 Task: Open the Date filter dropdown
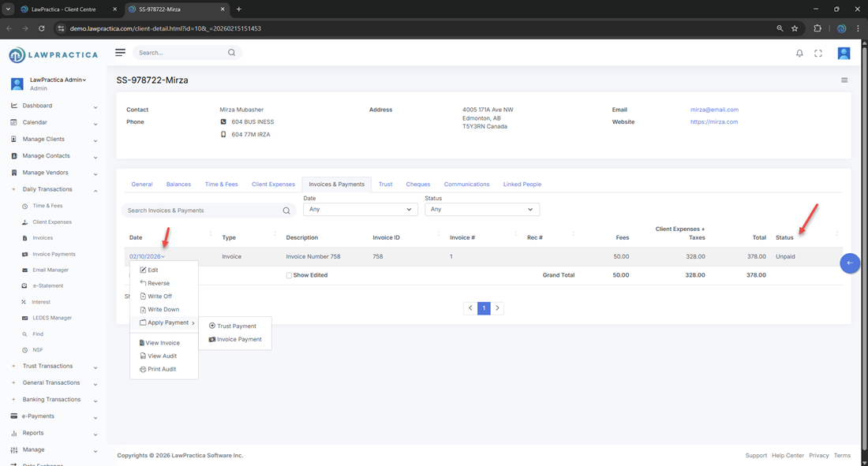(x=361, y=210)
